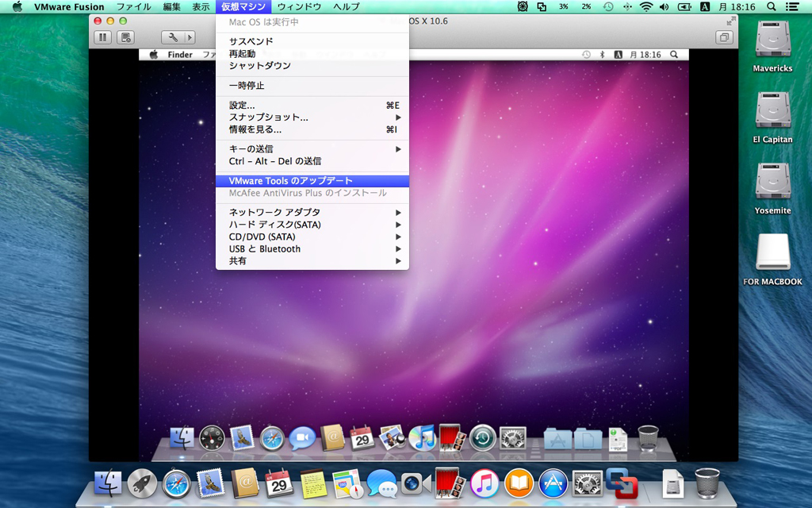The width and height of the screenshot is (812, 508).
Task: Choose VMware Tools のアップデート
Action: [x=312, y=180]
